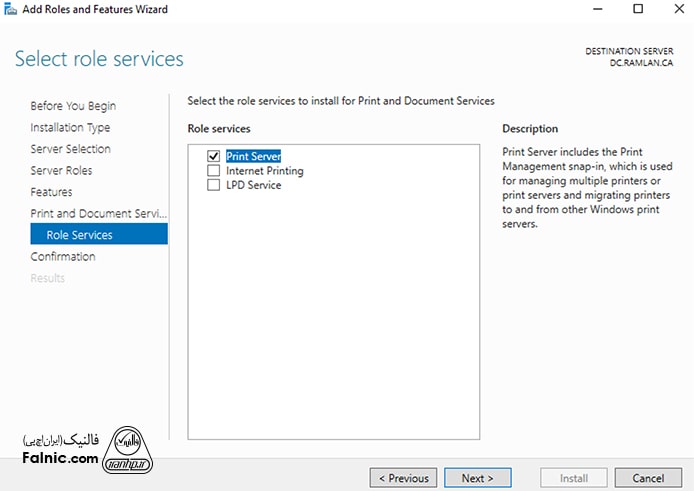694x491 pixels.
Task: Select Print and Document Services step
Action: coord(98,214)
